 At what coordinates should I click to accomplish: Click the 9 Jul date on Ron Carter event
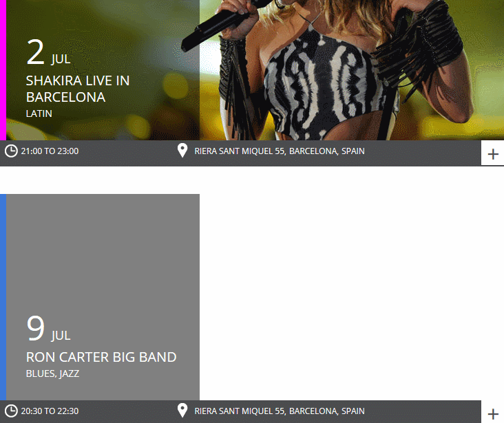[48, 329]
